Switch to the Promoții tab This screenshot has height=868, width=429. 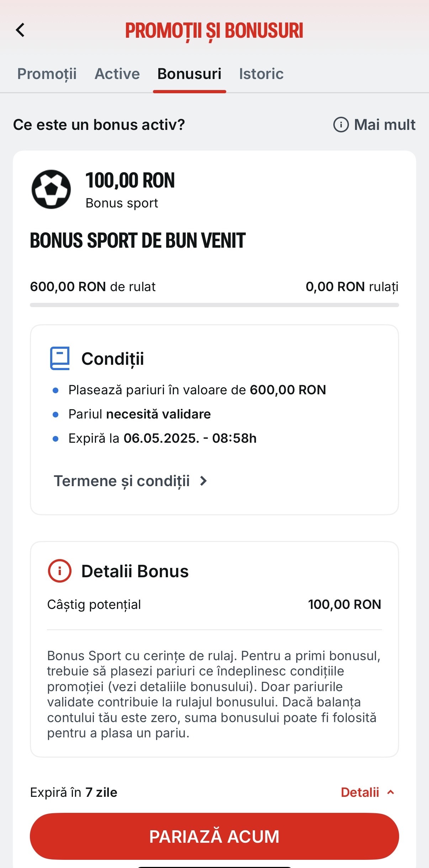coord(47,74)
